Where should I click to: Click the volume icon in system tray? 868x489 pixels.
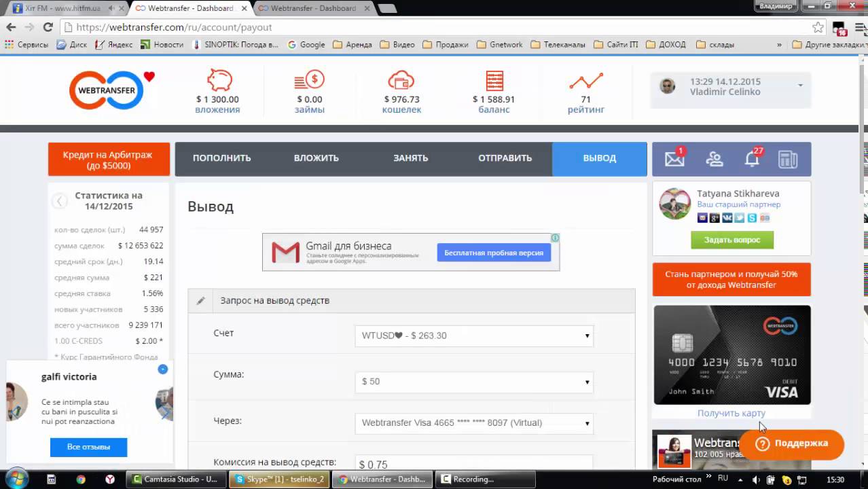pyautogui.click(x=755, y=479)
